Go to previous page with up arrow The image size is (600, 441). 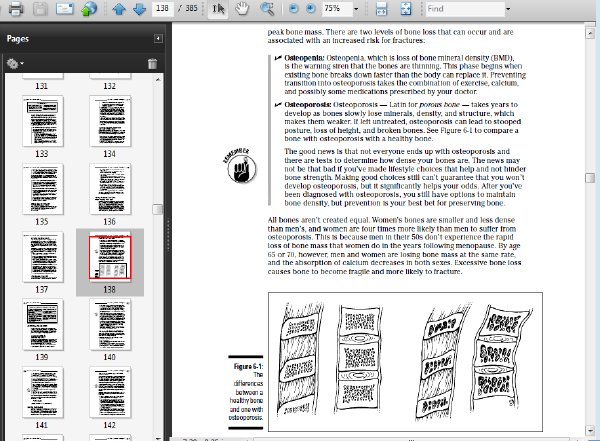119,9
